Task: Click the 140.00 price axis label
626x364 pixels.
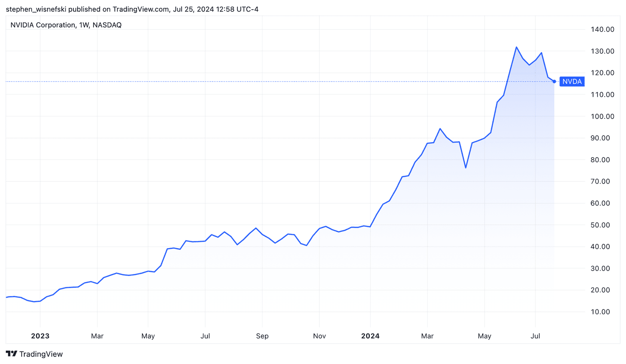Action: click(602, 29)
